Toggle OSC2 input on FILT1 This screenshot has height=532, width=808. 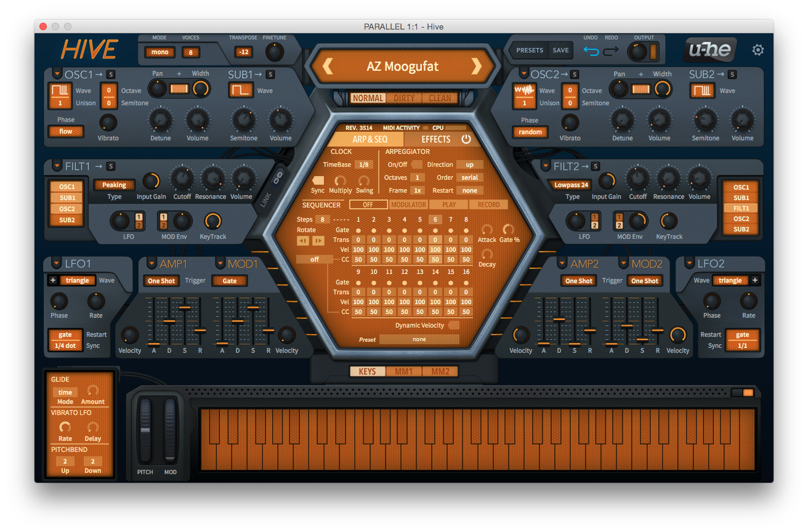67,209
